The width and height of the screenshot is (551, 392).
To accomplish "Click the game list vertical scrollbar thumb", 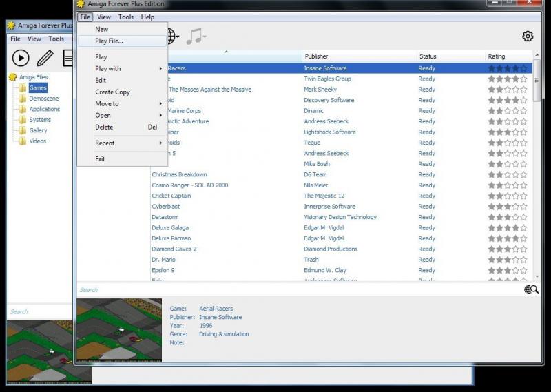I will tap(537, 81).
